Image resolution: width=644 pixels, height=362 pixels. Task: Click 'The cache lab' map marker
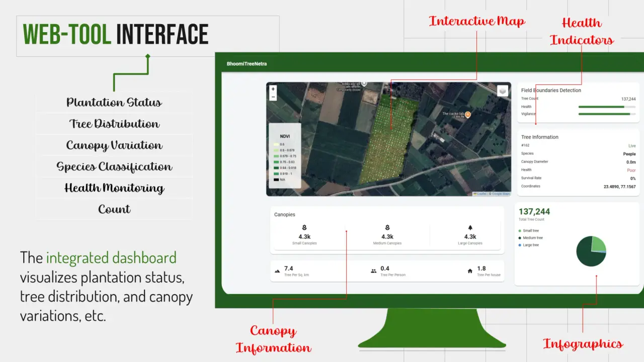467,115
